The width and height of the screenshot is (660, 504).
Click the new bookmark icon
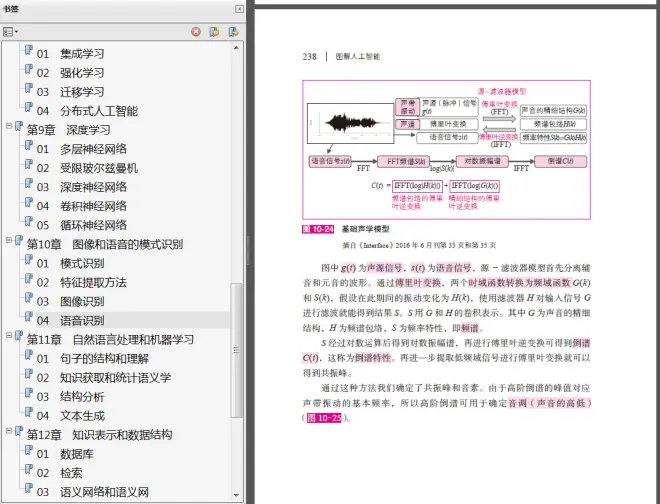click(x=214, y=32)
